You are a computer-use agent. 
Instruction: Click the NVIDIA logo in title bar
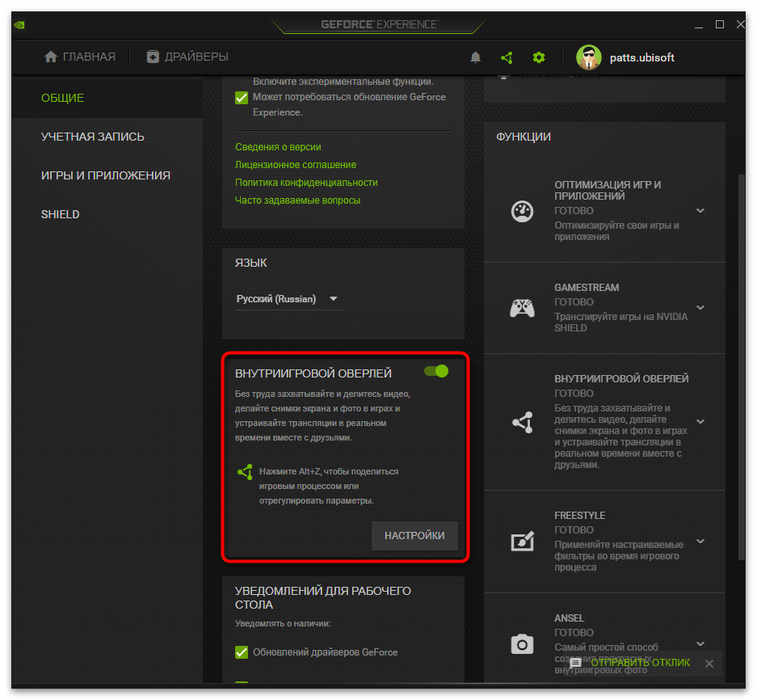click(19, 24)
